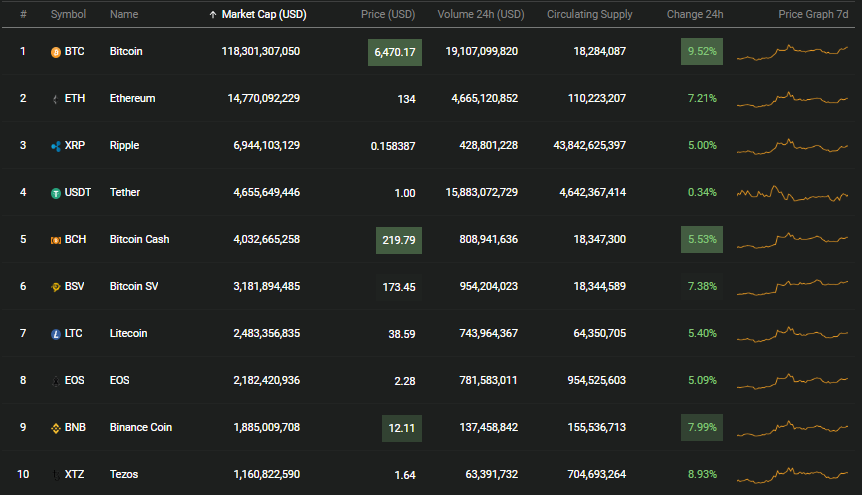Image resolution: width=862 pixels, height=495 pixels.
Task: Sort by Circulating Supply header
Action: [x=589, y=14]
